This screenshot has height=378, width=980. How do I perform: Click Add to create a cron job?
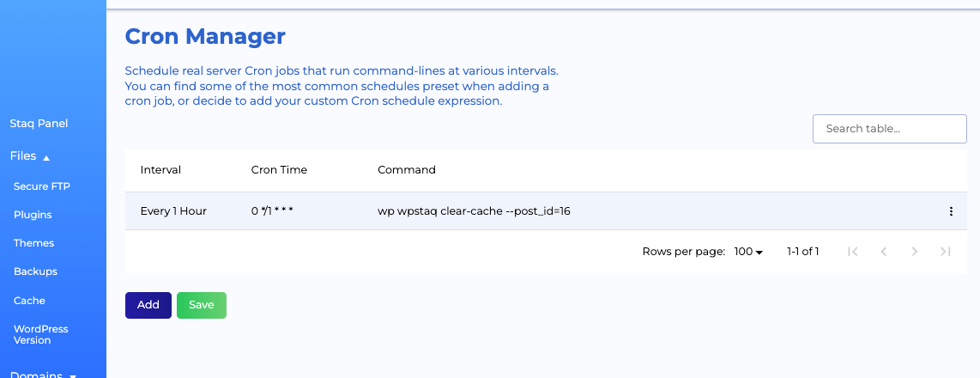point(148,305)
